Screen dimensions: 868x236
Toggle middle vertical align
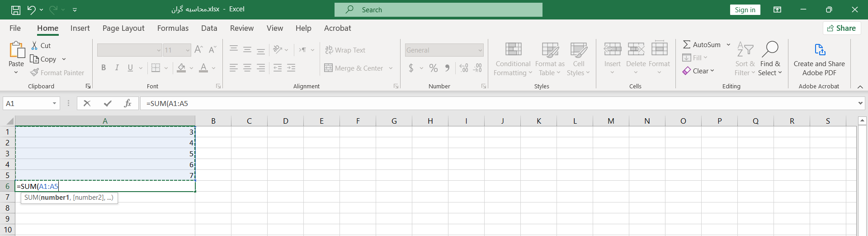click(247, 50)
